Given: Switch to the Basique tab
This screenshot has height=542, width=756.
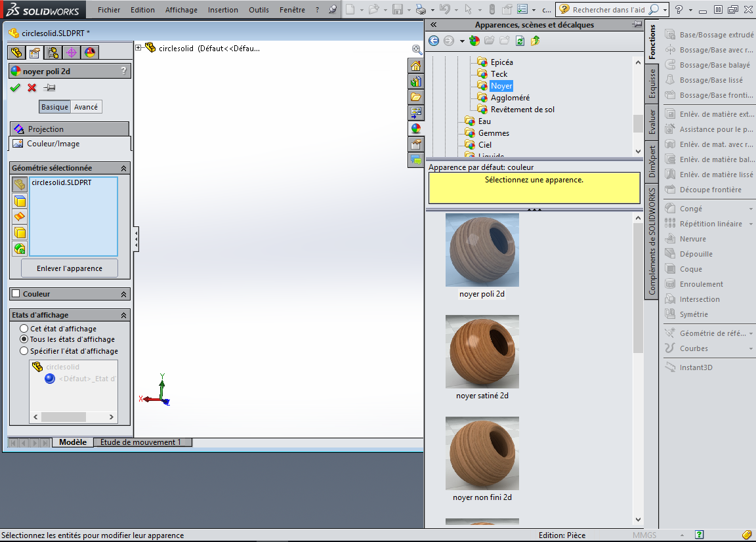Looking at the screenshot, I should (x=54, y=107).
